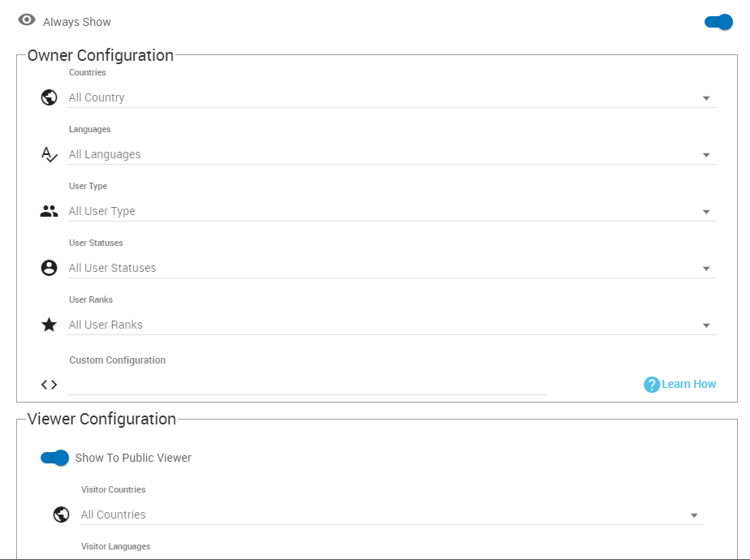Turn off the Always Show toggle
Viewport: 750px width, 560px height.
pos(719,22)
